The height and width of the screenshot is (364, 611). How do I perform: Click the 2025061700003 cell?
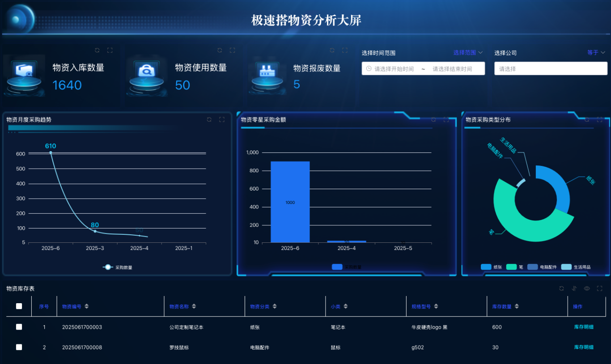click(x=82, y=327)
